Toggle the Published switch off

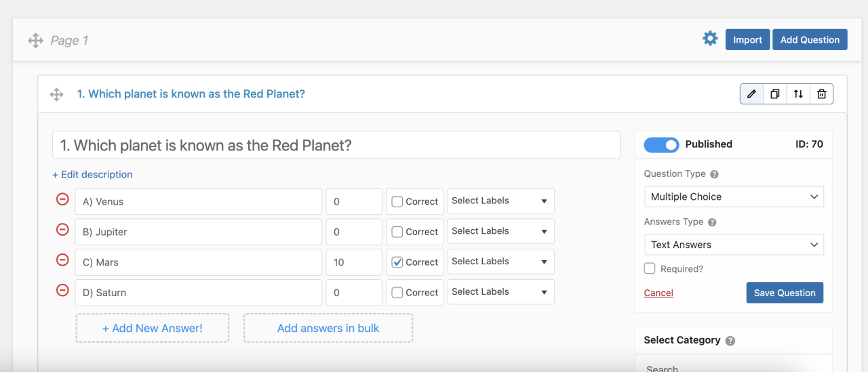pyautogui.click(x=660, y=144)
